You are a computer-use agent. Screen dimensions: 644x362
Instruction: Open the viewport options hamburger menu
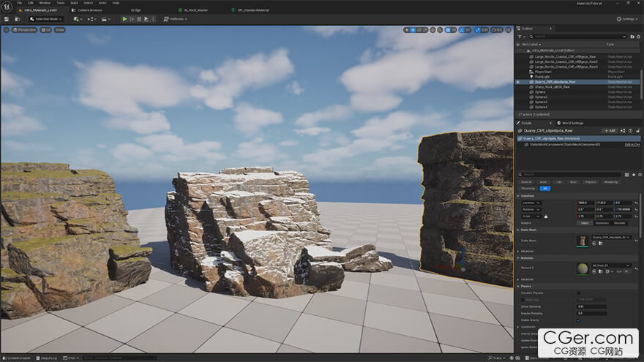point(6,30)
